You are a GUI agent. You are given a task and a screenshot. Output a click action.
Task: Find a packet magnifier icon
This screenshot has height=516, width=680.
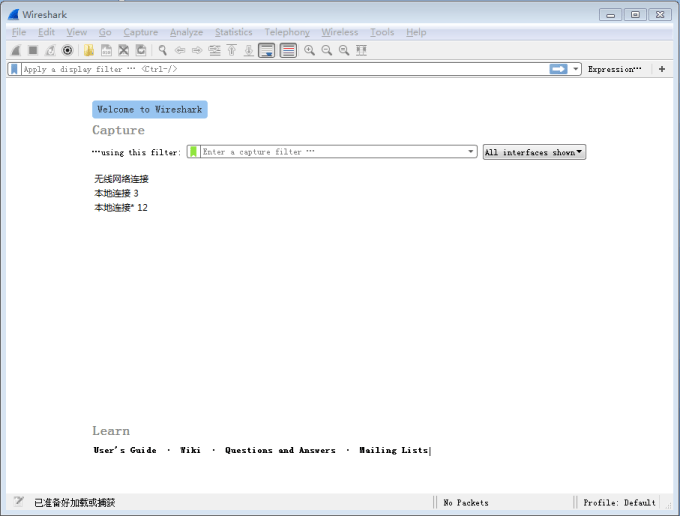[163, 50]
